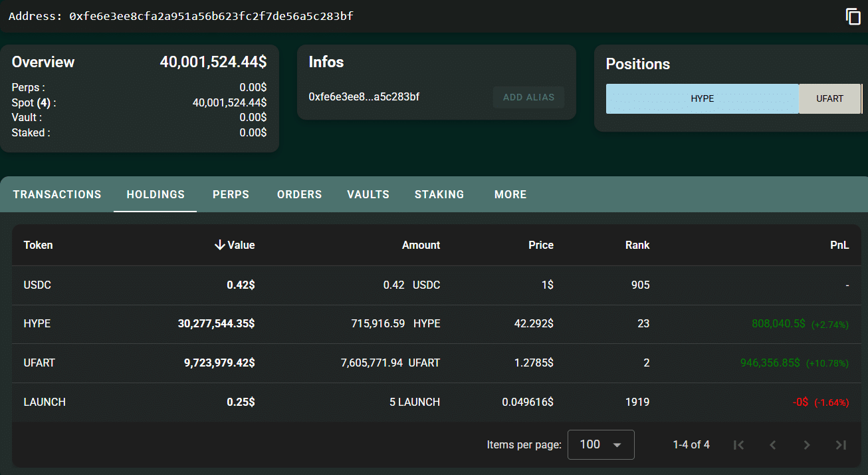The width and height of the screenshot is (868, 475).
Task: Click the shortened address 0xfe6e3ee8...a5c283bf
Action: pyautogui.click(x=364, y=97)
